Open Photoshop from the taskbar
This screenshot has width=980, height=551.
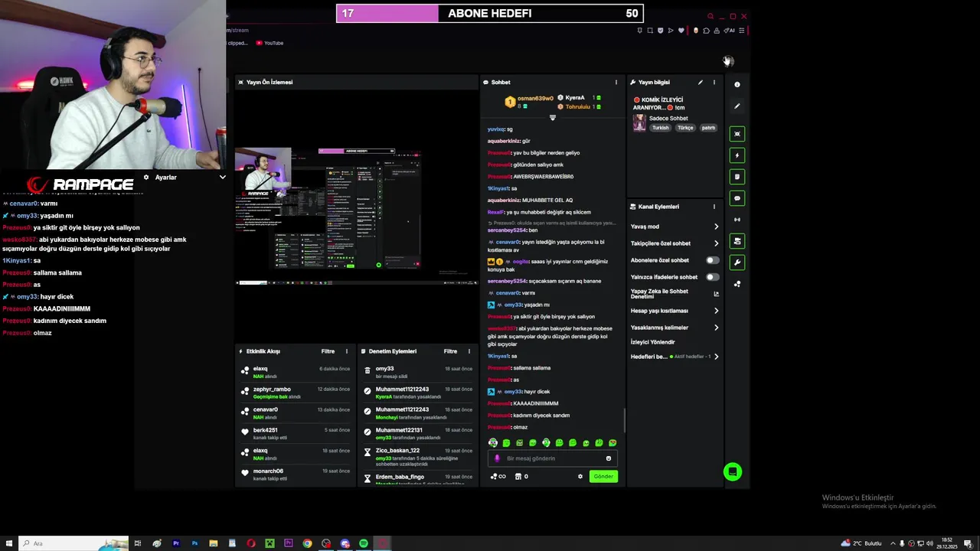[194, 543]
